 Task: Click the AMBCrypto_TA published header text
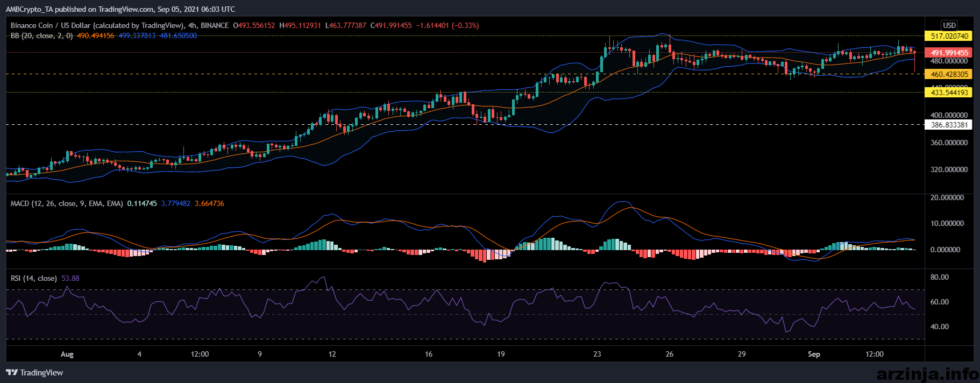(120, 9)
